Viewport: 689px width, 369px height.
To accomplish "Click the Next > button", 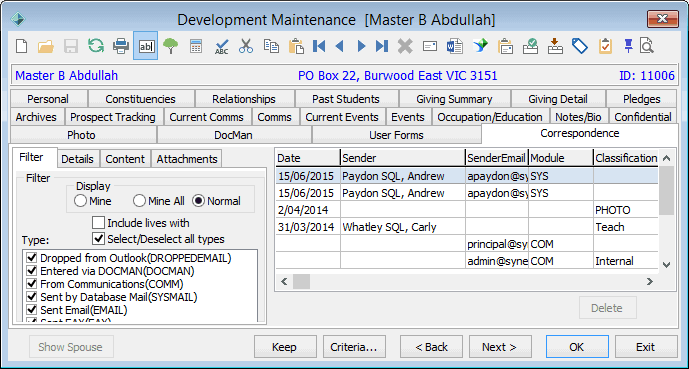I will click(x=500, y=347).
